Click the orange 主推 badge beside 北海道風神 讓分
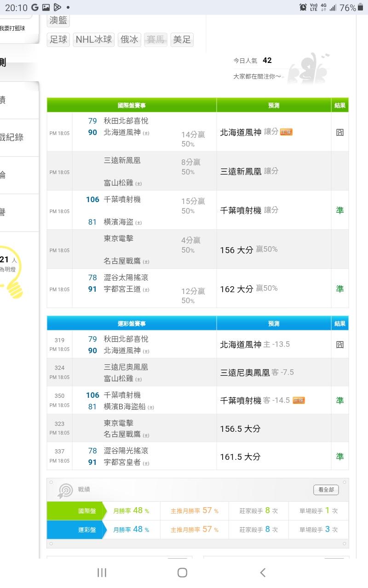Screen dimensions: 368x588 point(286,132)
